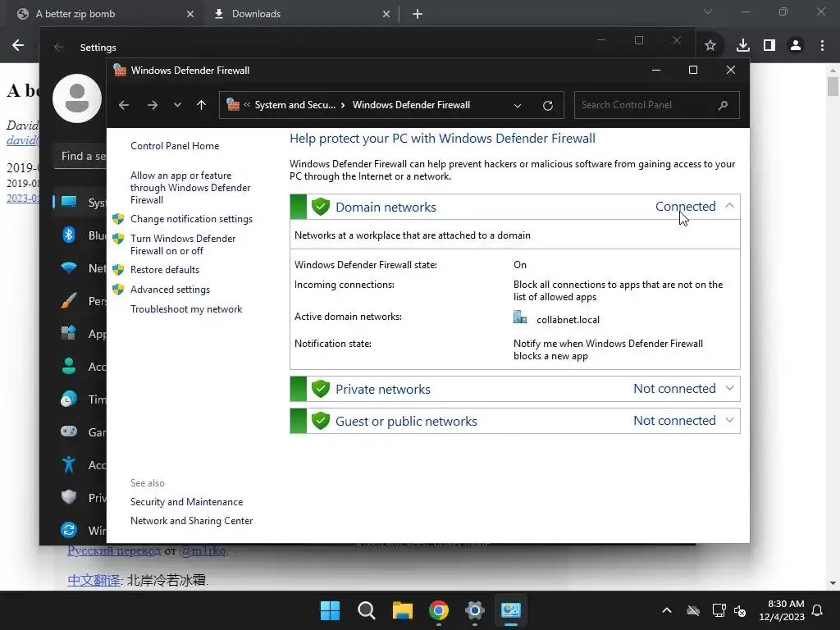Viewport: 840px width, 630px height.
Task: Select Windows Defender Firewall breadcrumb
Action: 411,105
